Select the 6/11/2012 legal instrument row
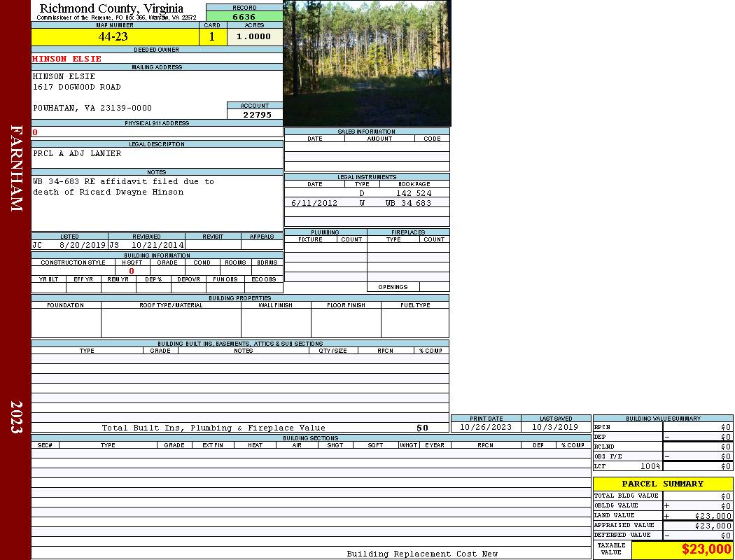 tap(314, 203)
